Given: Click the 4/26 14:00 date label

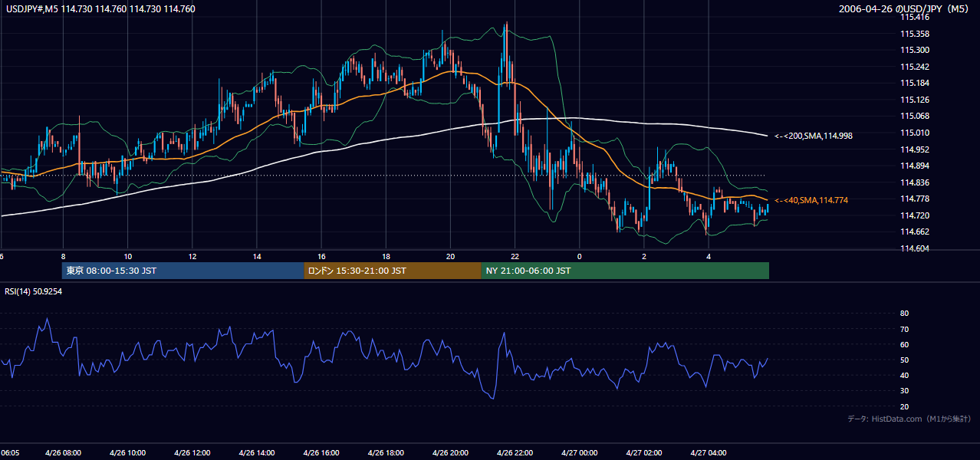Looking at the screenshot, I should [x=257, y=453].
